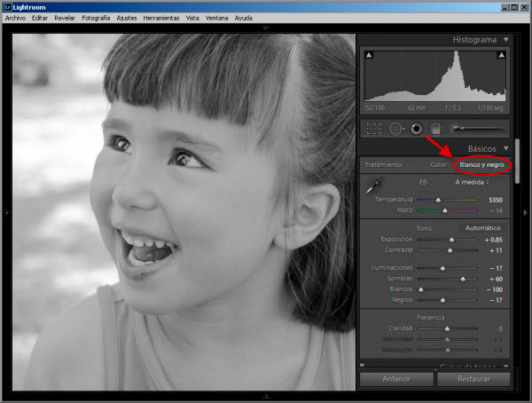Select the Adjustment Brush tool
The height and width of the screenshot is (403, 532).
pos(477,129)
